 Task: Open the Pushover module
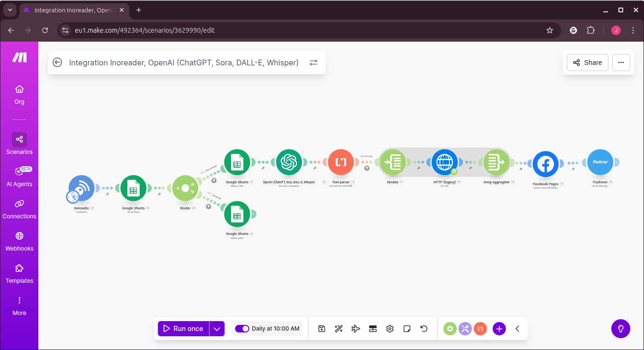(600, 162)
